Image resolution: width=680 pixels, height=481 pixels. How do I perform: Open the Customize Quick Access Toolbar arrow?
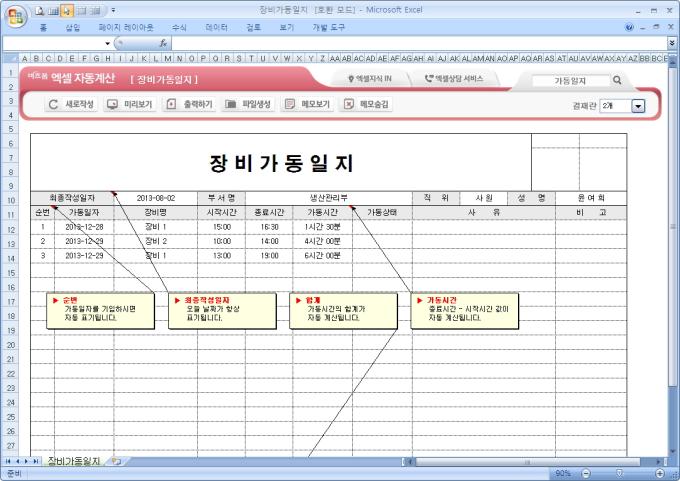(113, 10)
